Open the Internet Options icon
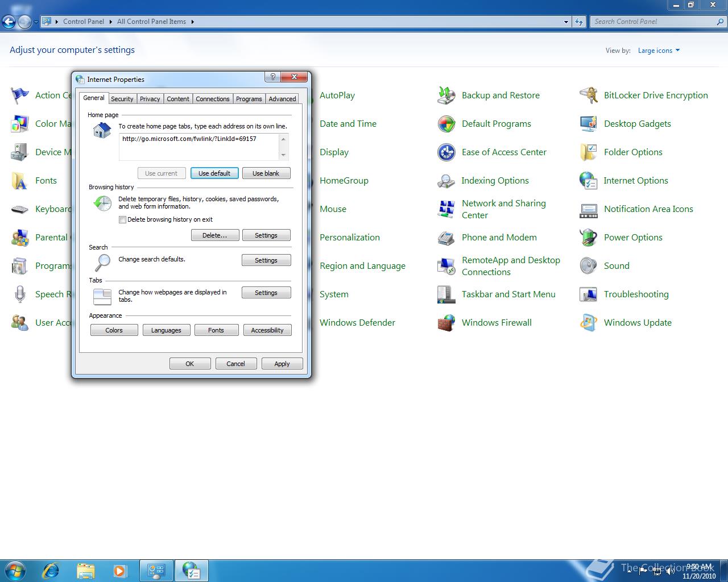This screenshot has width=728, height=582. pos(589,181)
